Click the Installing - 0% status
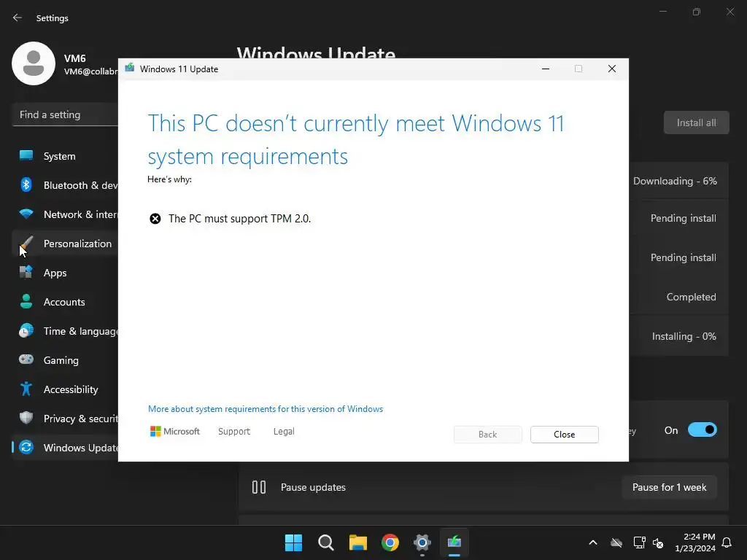Viewport: 747px width, 560px height. pyautogui.click(x=684, y=336)
